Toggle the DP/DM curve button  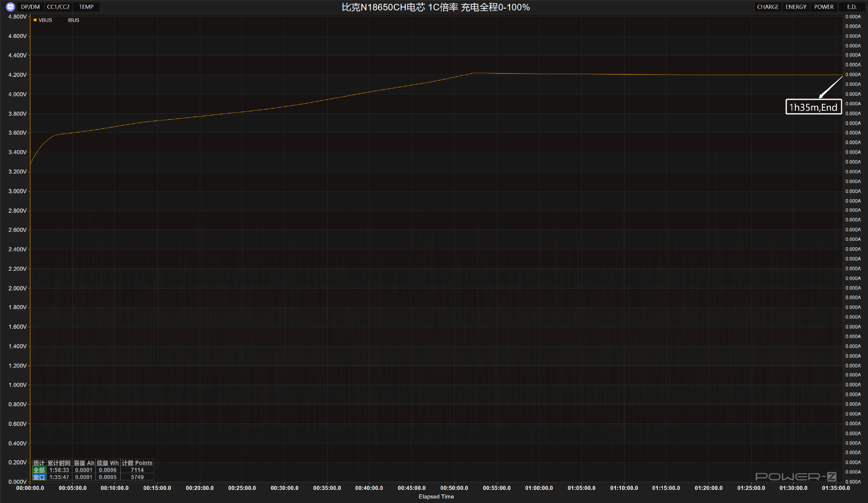point(30,7)
